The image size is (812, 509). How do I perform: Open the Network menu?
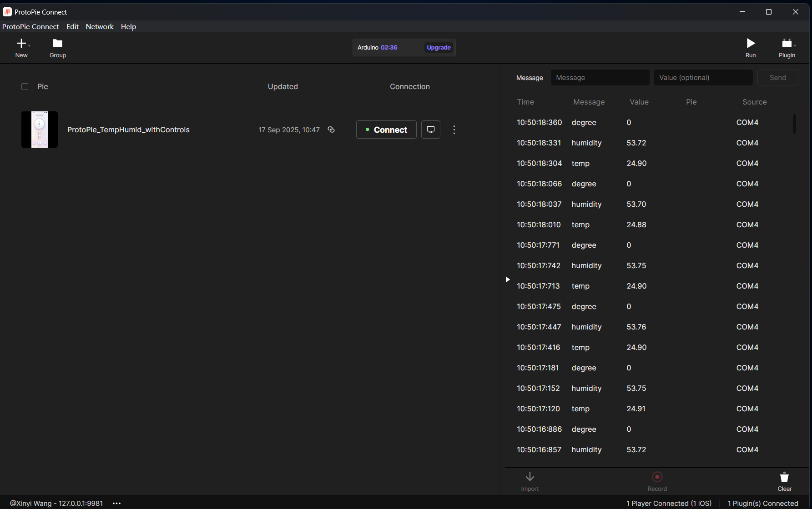pyautogui.click(x=100, y=27)
